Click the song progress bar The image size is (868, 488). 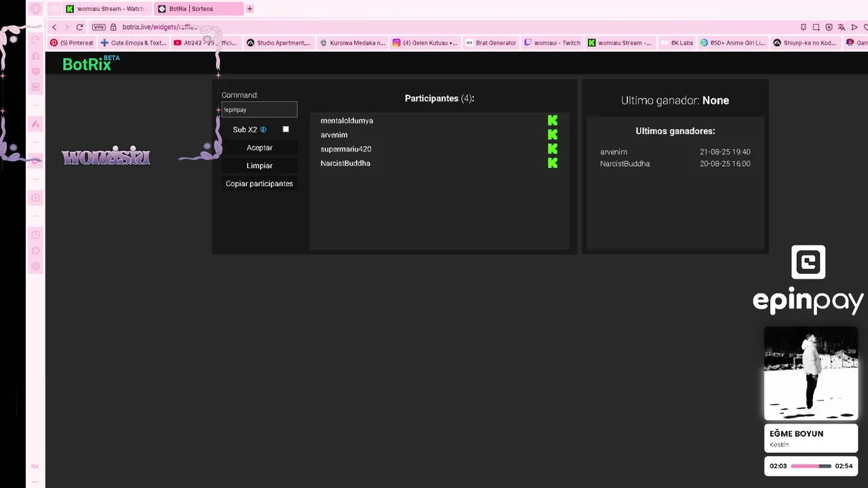click(811, 466)
